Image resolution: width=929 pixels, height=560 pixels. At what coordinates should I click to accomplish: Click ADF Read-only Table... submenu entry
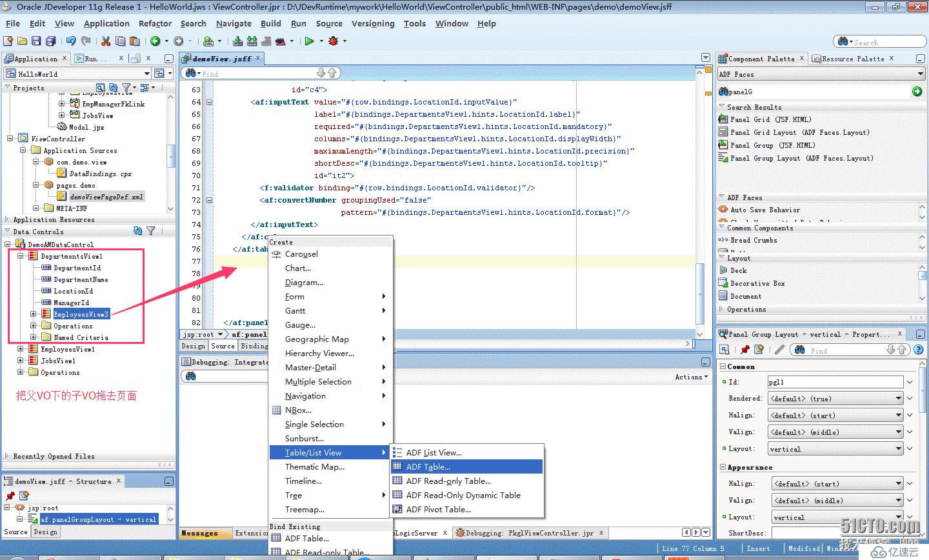(x=466, y=481)
